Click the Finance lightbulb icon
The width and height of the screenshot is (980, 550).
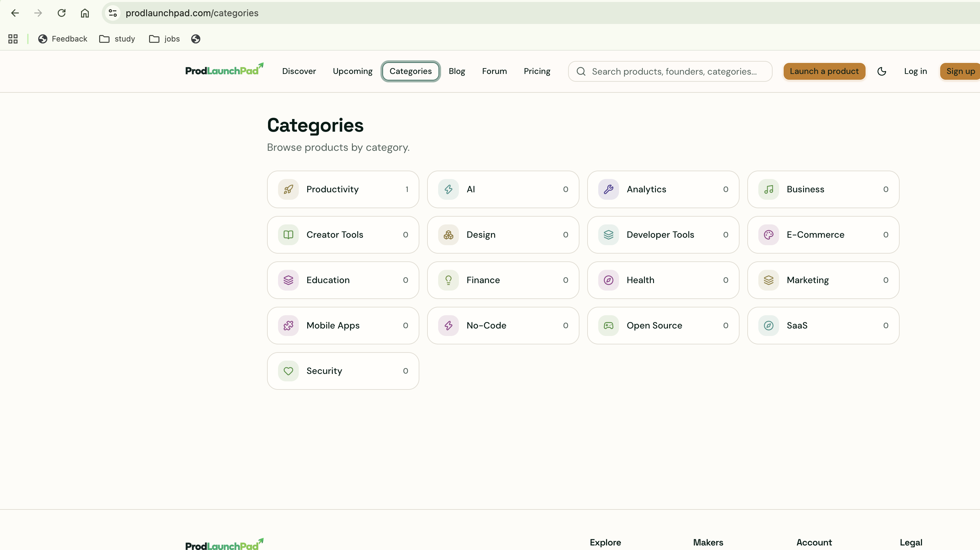coord(449,280)
